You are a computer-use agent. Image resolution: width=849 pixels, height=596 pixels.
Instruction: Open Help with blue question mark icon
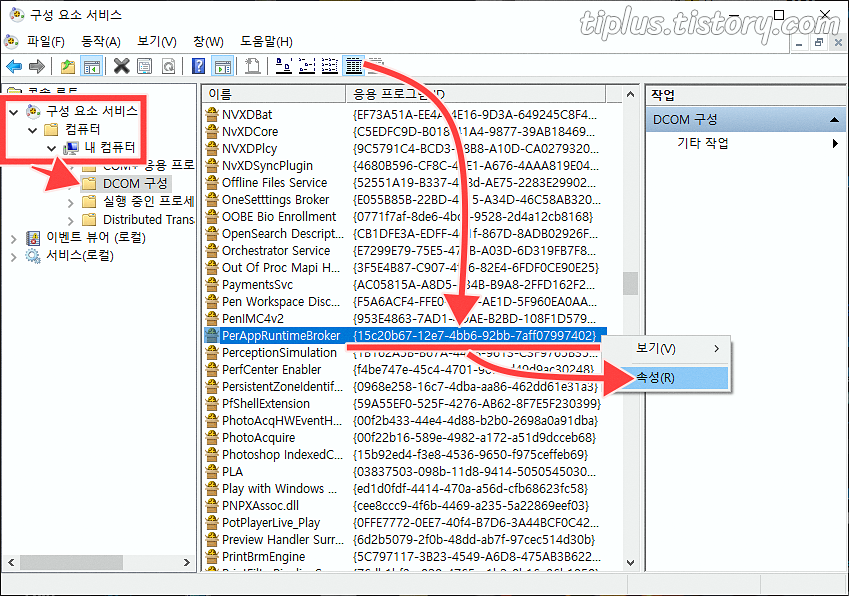[199, 67]
